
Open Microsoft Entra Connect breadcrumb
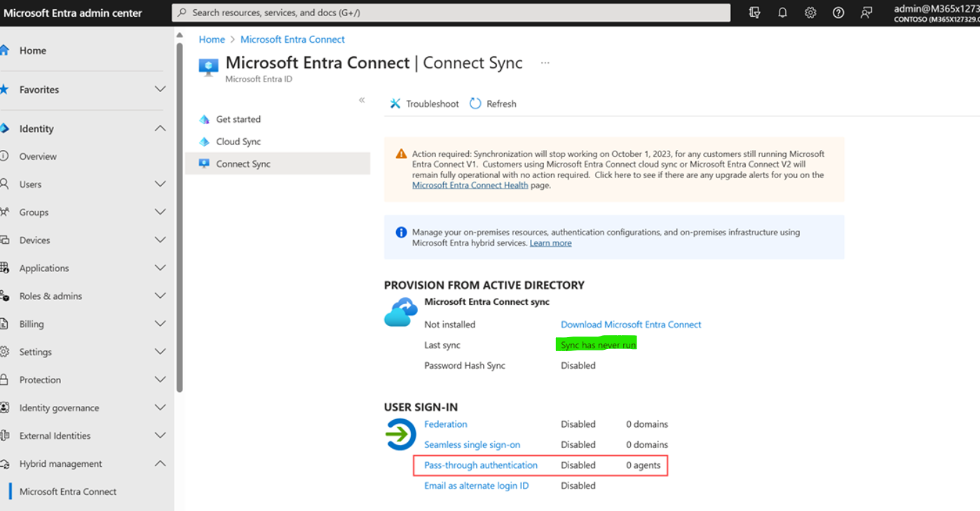click(292, 40)
